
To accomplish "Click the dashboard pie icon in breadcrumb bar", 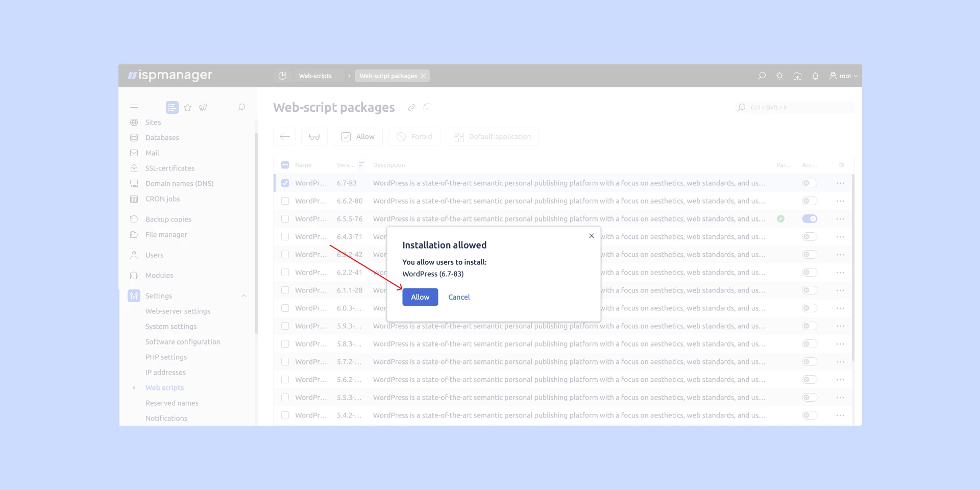I will pyautogui.click(x=282, y=76).
